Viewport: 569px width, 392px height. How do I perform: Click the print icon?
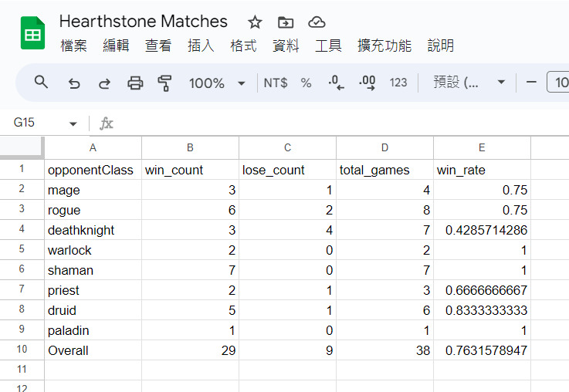click(x=135, y=83)
